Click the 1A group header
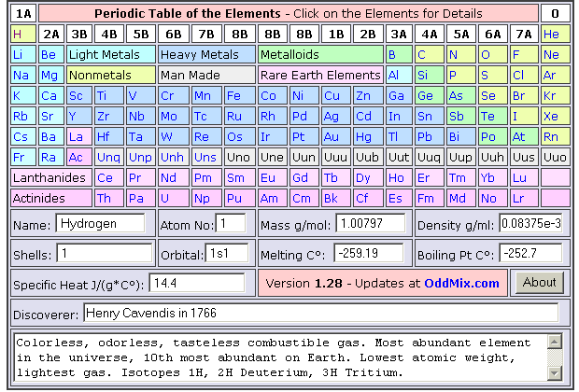The width and height of the screenshot is (579, 392). pos(23,14)
